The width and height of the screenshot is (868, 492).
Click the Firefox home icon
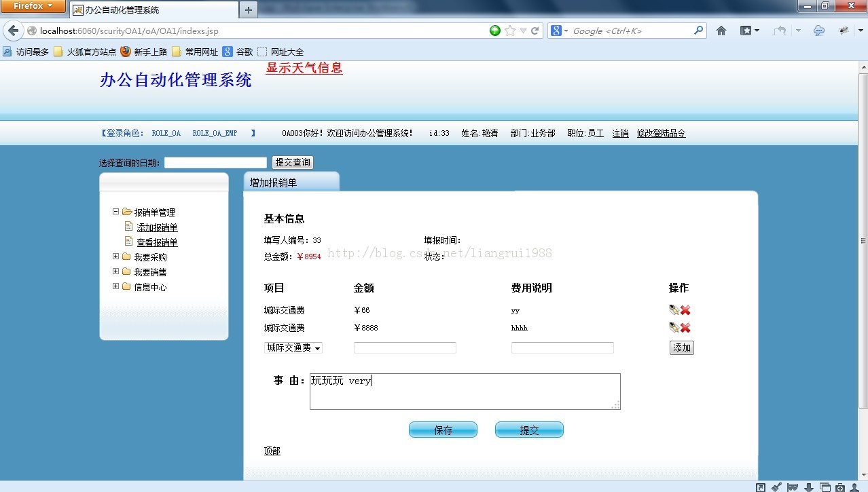tap(721, 31)
